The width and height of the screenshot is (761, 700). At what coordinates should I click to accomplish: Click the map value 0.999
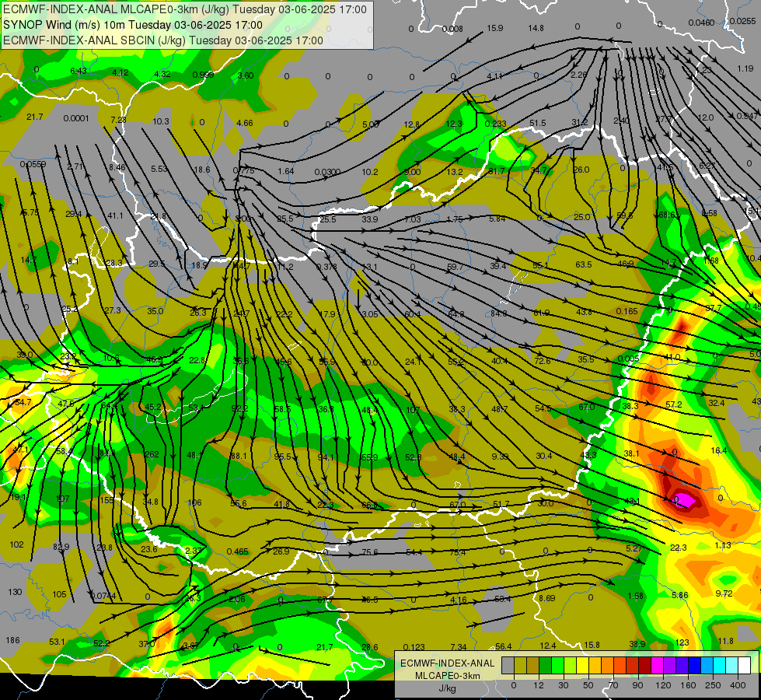click(x=203, y=75)
